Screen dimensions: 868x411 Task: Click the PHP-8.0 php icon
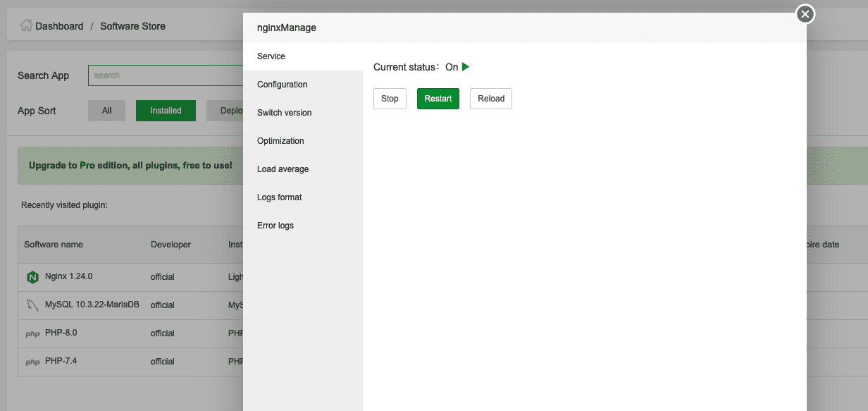click(x=32, y=333)
